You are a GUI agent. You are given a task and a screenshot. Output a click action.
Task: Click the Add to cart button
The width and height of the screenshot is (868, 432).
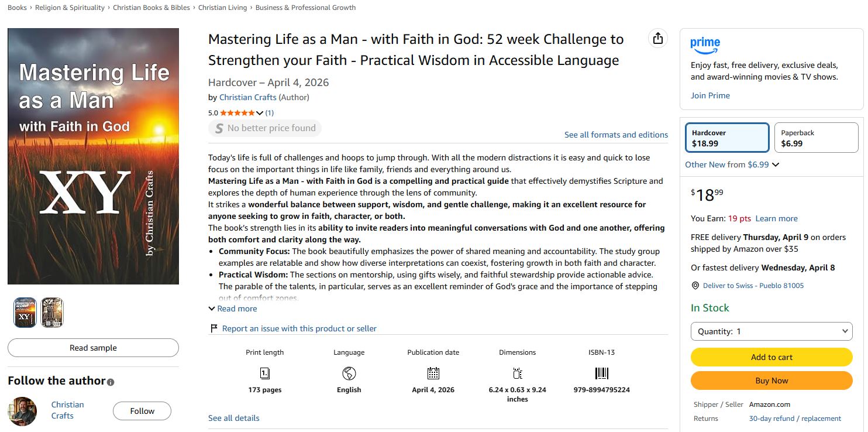tap(771, 357)
